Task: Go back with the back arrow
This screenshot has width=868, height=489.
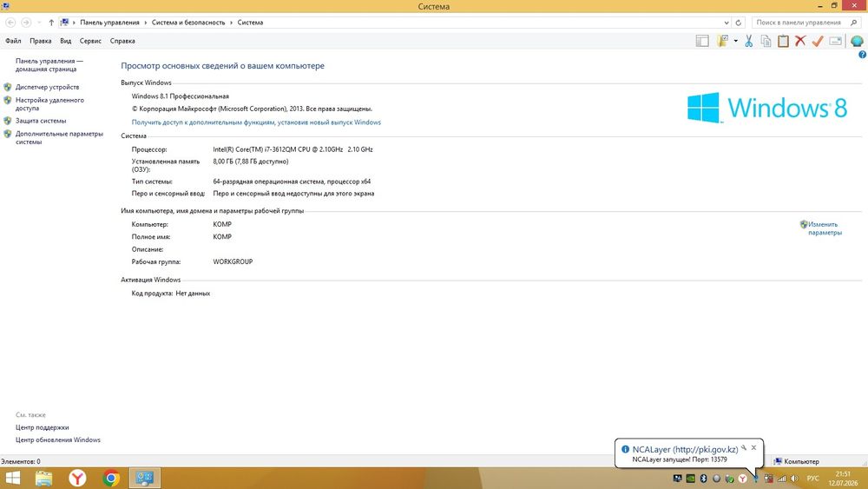Action: click(10, 23)
